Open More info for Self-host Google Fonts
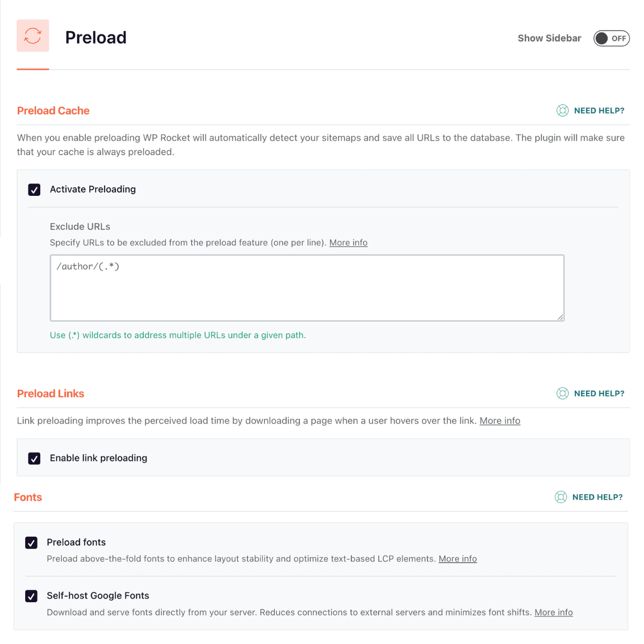This screenshot has width=644, height=644. 553,612
